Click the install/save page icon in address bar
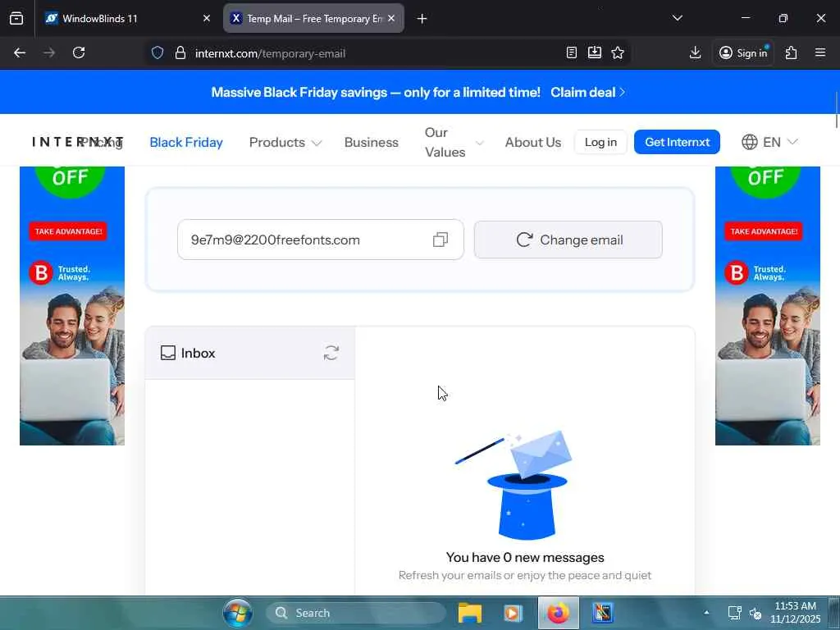 tap(595, 52)
